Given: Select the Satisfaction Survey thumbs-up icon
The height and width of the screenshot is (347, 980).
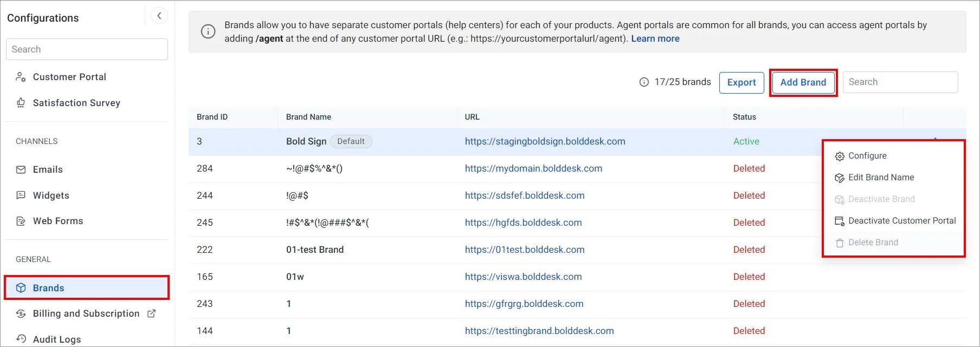Looking at the screenshot, I should pyautogui.click(x=21, y=103).
